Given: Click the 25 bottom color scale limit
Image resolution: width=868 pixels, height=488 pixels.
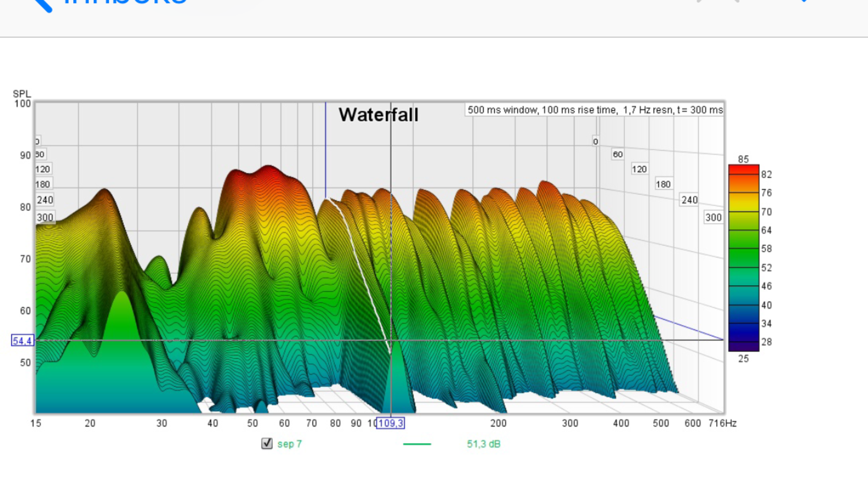Looking at the screenshot, I should point(743,359).
